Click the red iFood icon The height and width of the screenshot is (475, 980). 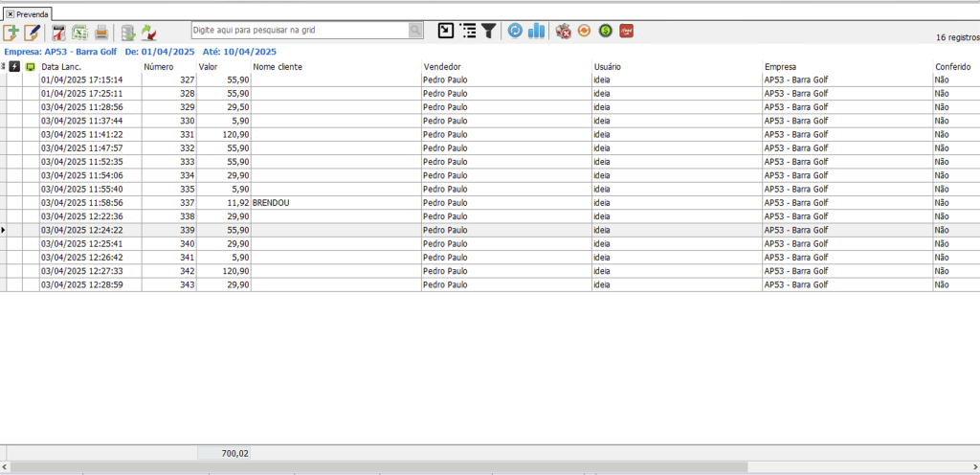pos(626,31)
